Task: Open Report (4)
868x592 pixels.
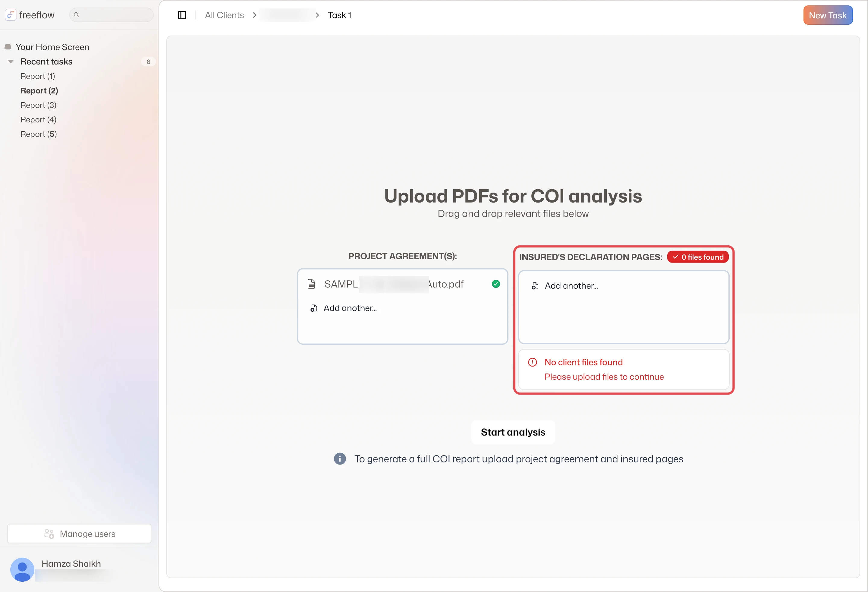Action: point(39,120)
